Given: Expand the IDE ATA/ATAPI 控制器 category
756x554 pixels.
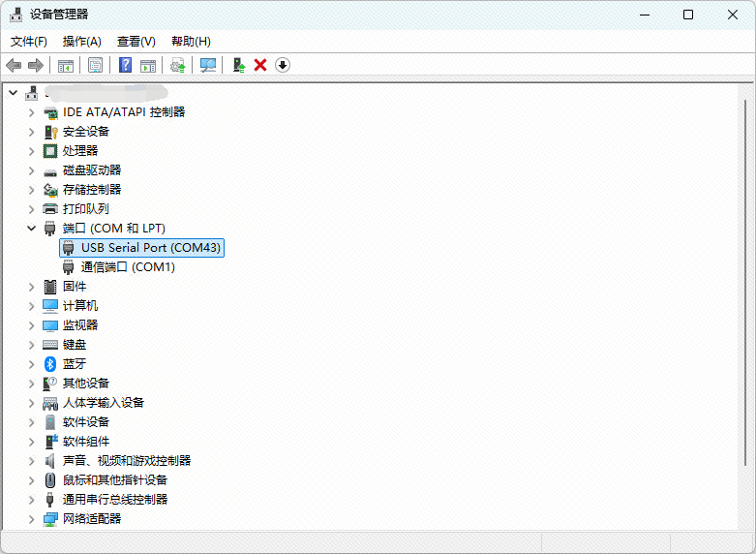Looking at the screenshot, I should [x=31, y=112].
